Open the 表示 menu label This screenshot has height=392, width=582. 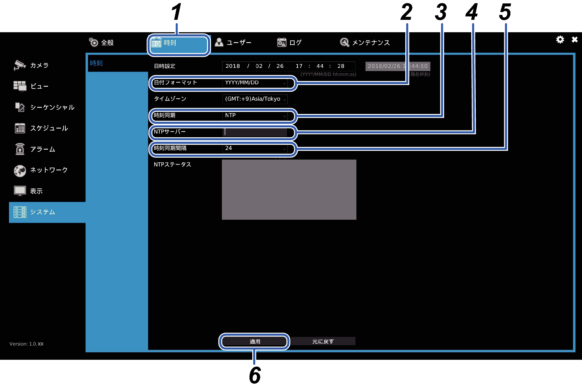[x=36, y=191]
